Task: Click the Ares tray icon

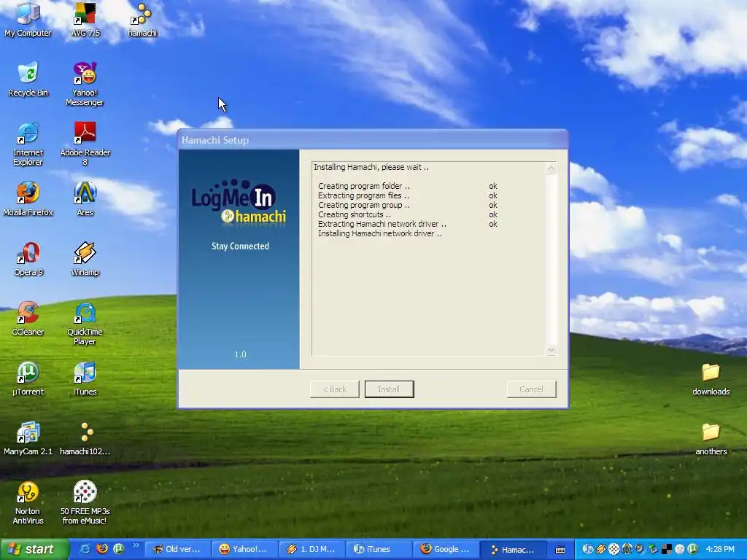Action: click(x=627, y=549)
